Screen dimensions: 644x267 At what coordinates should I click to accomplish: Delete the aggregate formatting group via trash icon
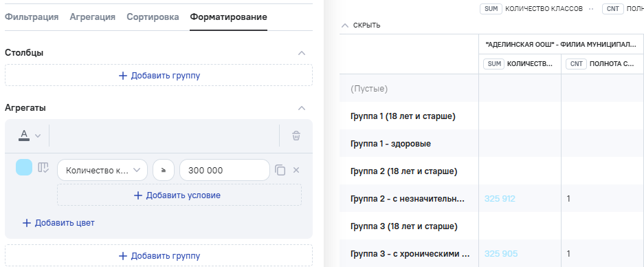(x=296, y=136)
